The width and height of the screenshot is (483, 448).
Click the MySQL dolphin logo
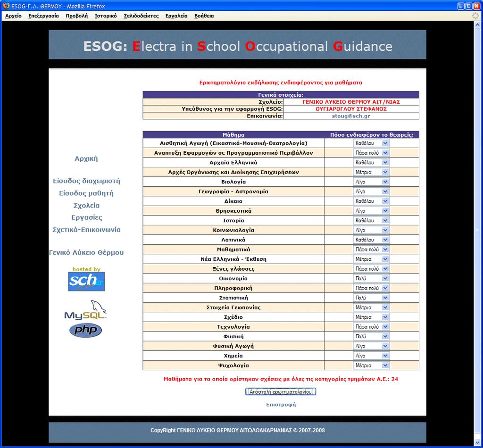coord(86,310)
